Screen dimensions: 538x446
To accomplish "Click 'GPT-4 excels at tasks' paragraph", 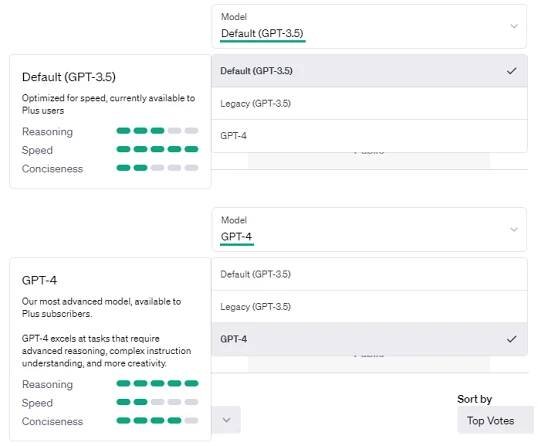I will 106,351.
